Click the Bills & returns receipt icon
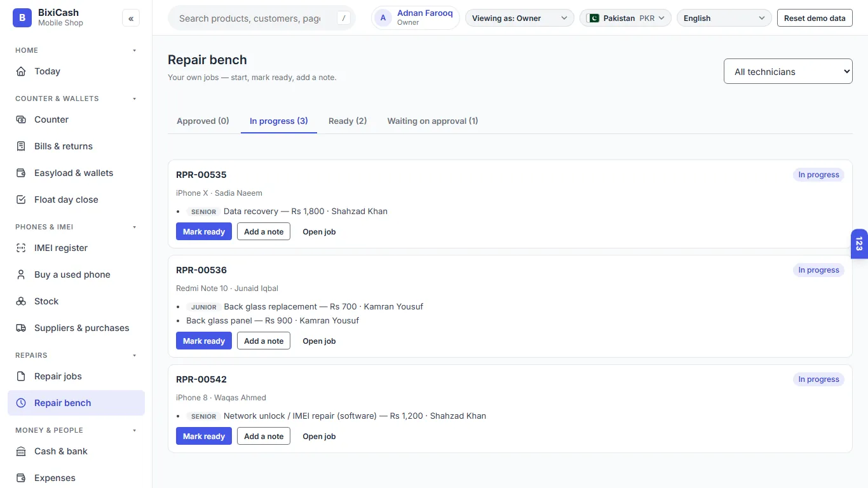 21,146
